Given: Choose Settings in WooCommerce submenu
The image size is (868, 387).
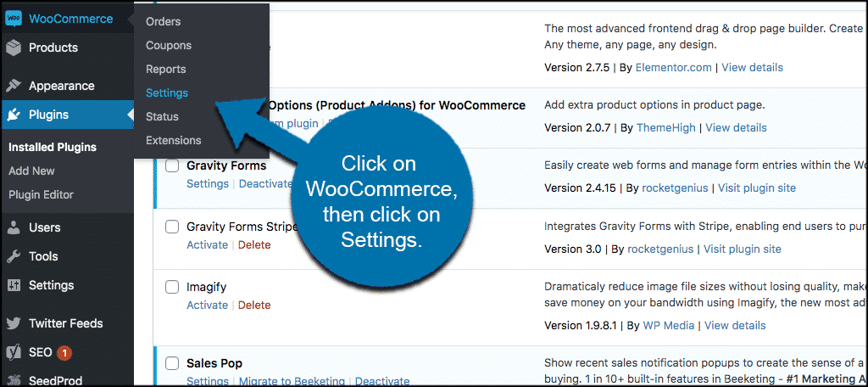Looking at the screenshot, I should (167, 93).
